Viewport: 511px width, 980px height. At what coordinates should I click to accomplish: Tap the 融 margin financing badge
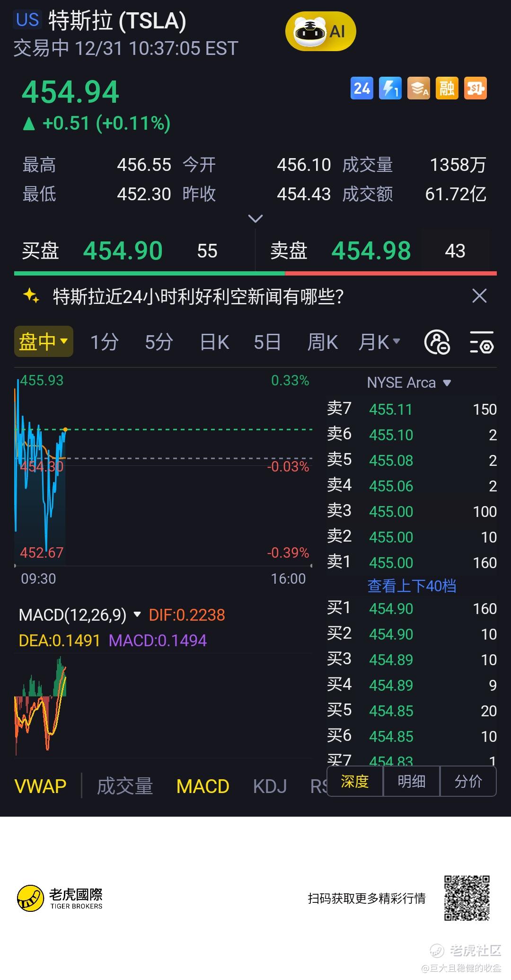(x=447, y=88)
